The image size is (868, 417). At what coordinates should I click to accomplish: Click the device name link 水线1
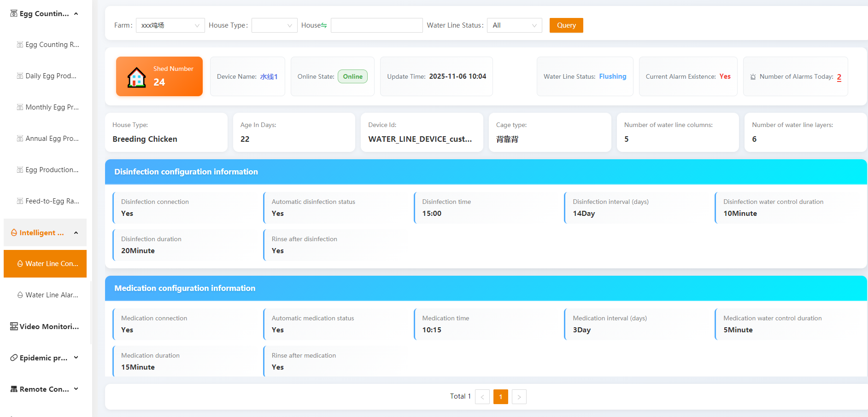coord(269,77)
